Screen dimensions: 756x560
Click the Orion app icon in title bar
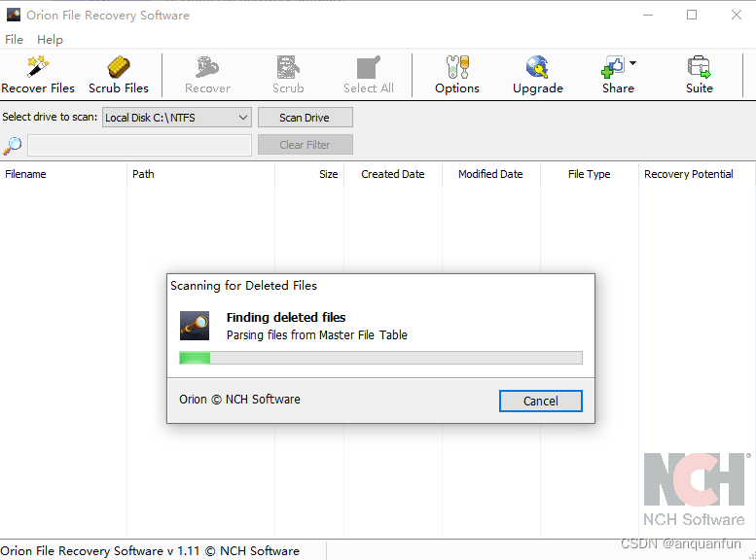tap(13, 15)
